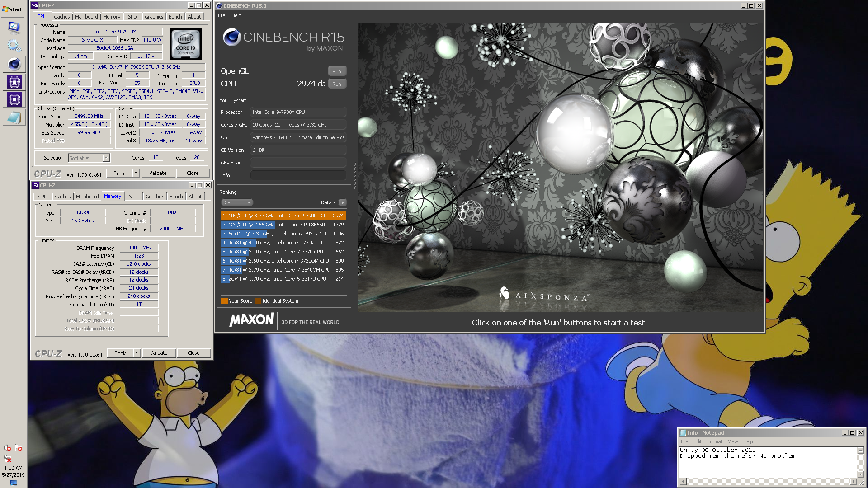Viewport: 868px width, 488px height.
Task: Click Validate in the top CPU-Z window
Action: 158,173
